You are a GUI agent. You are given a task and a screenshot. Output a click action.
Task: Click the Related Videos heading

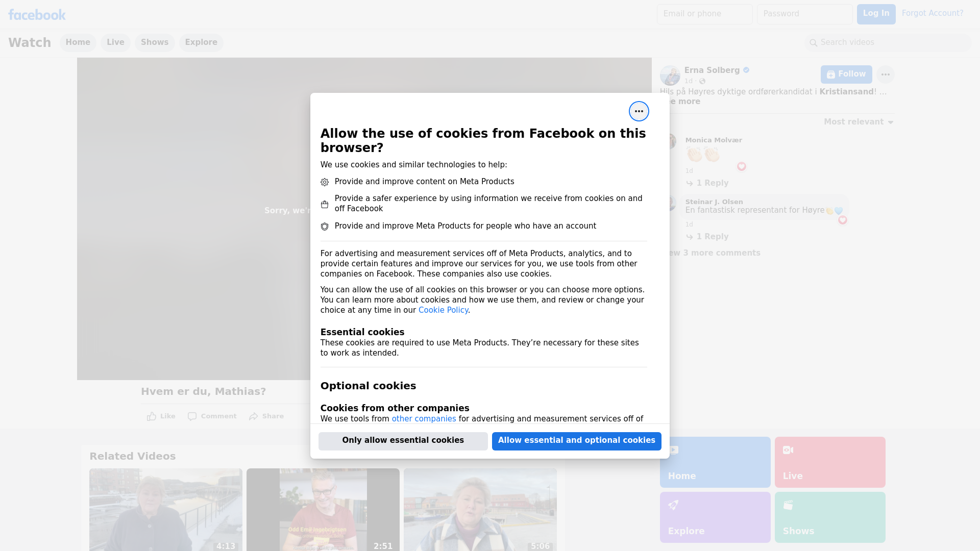coord(133,457)
